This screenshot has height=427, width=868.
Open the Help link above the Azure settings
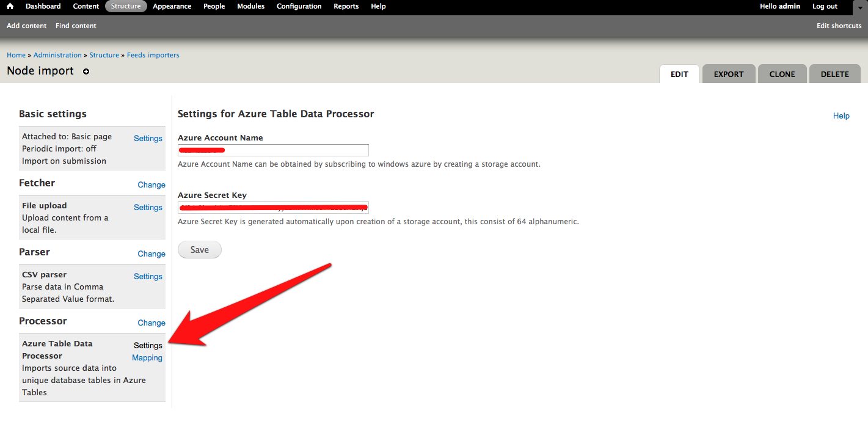841,115
